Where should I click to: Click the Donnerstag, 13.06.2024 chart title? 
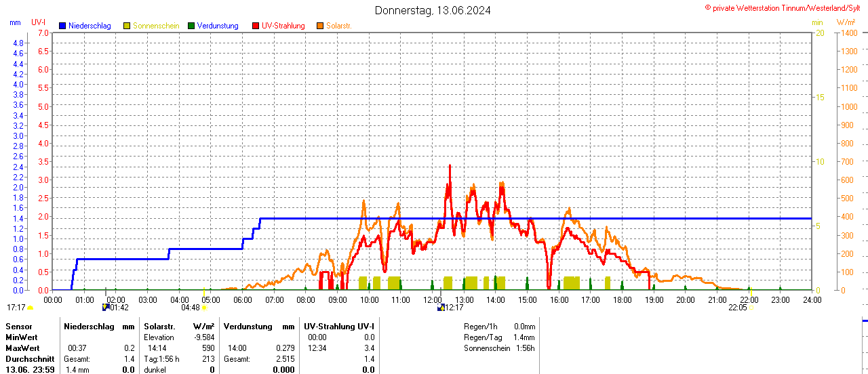433,10
